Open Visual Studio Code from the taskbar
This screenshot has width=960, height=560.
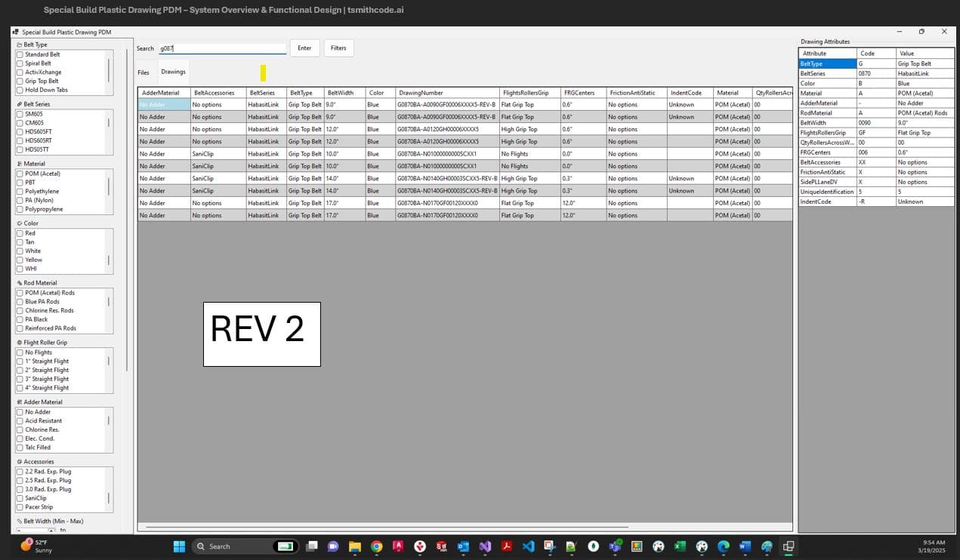coord(527,546)
